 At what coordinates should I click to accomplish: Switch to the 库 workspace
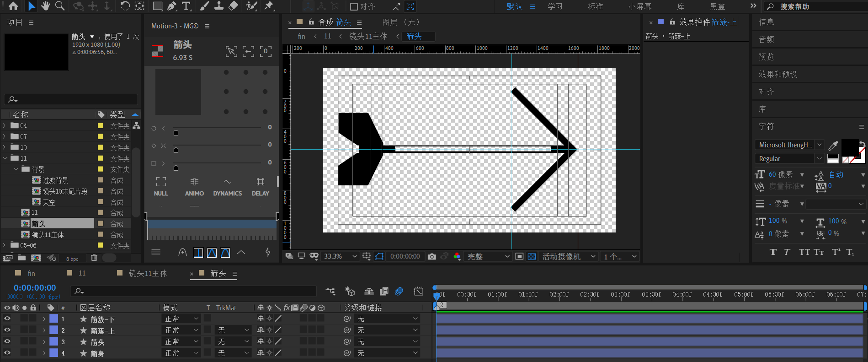tap(681, 6)
